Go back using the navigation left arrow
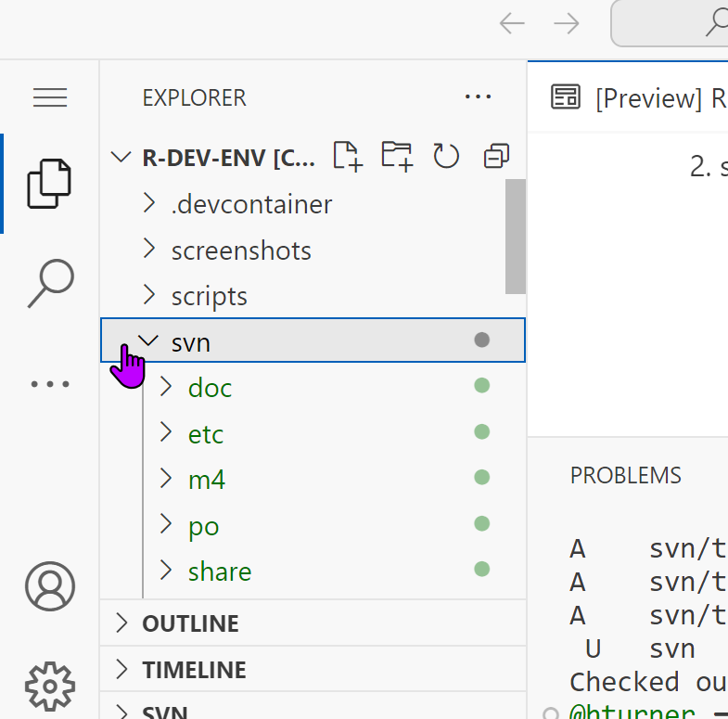Viewport: 728px width, 719px height. [512, 23]
